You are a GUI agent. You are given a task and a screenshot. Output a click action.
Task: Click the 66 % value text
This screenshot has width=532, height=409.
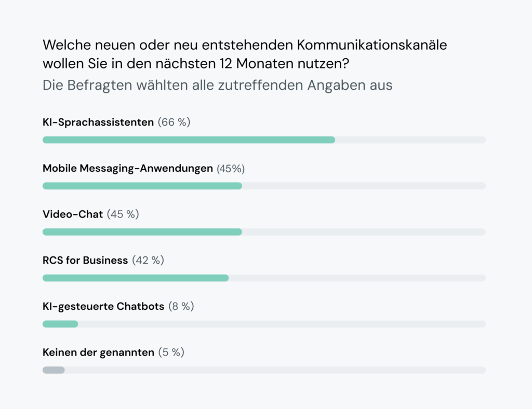pyautogui.click(x=174, y=122)
